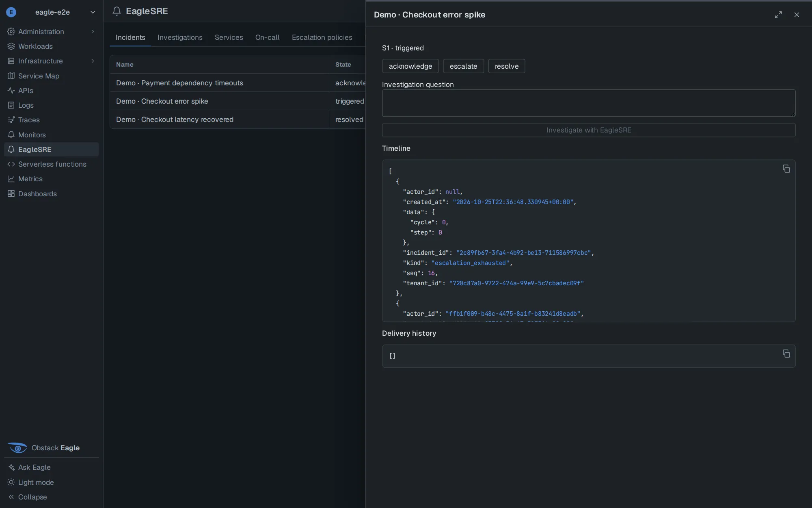Click the Obstack Eagle logo
Viewport: 812px width, 508px height.
click(17, 448)
